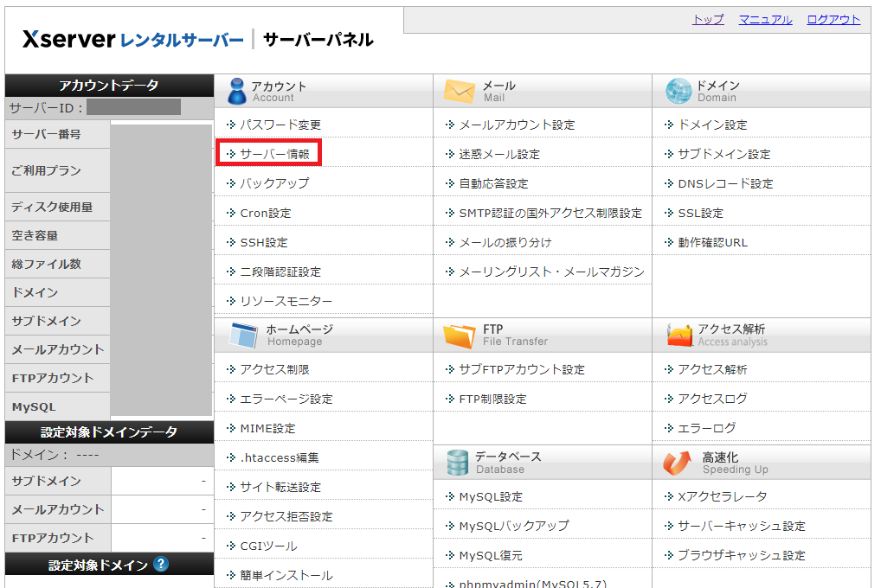Open 迷惑メール設定
Screen dimensions: 881x588
tap(499, 154)
